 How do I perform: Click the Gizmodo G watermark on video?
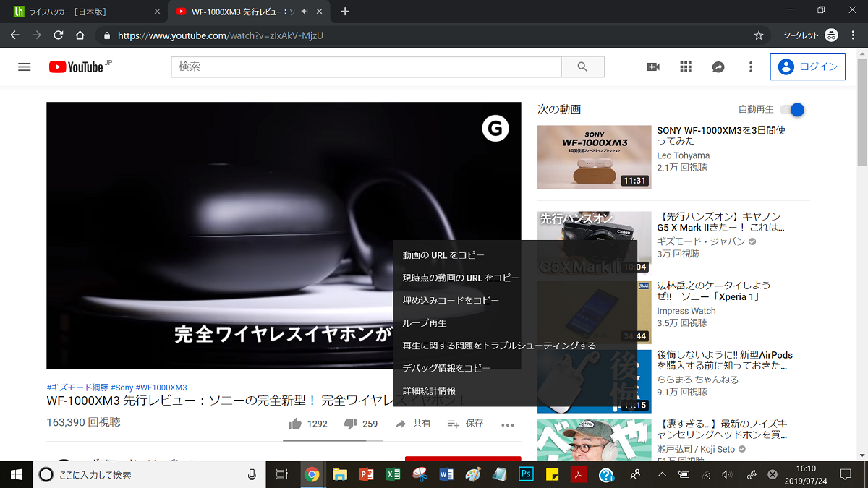495,129
